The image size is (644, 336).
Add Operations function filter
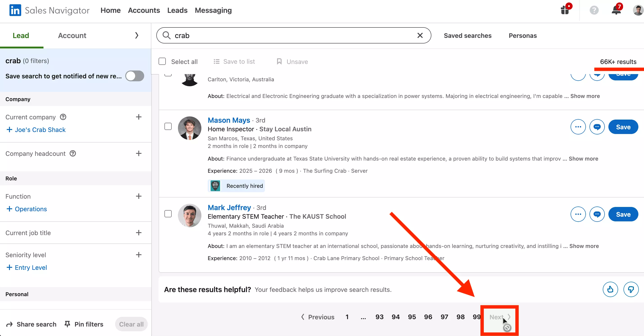click(x=27, y=209)
